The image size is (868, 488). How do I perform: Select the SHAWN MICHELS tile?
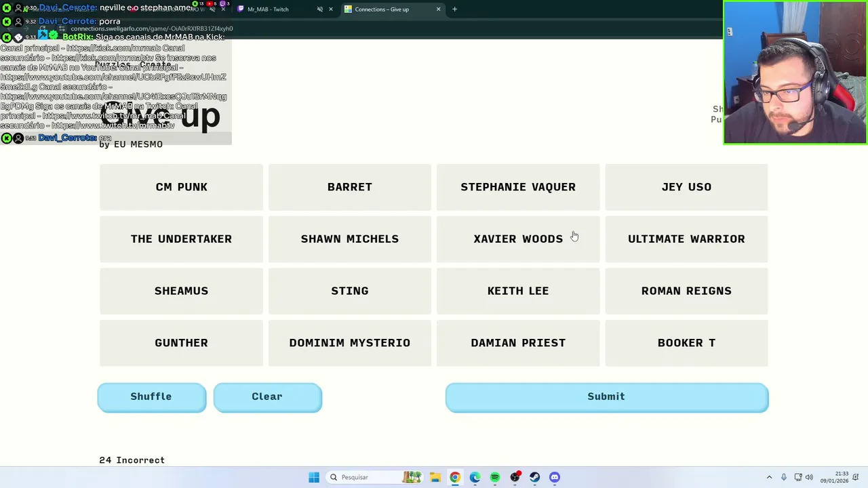pos(350,239)
